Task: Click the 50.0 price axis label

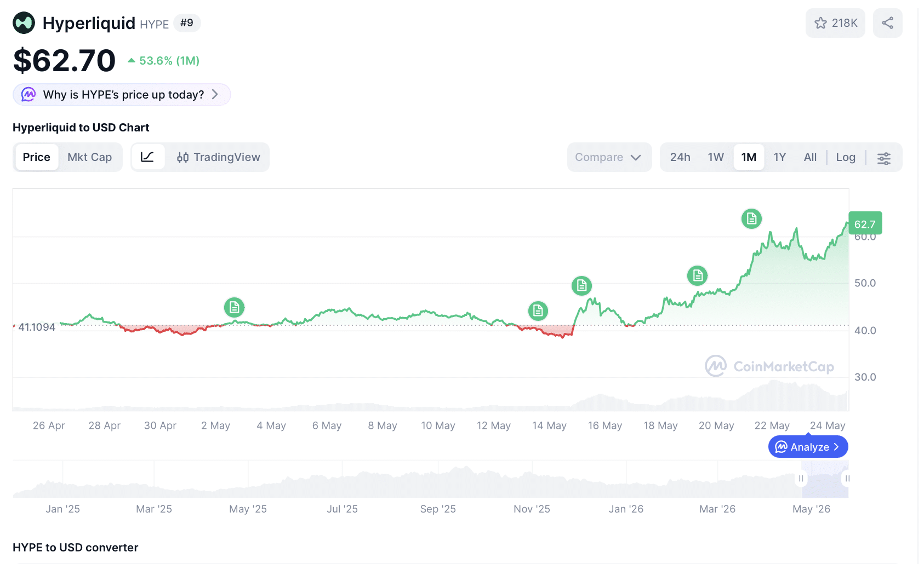Action: click(865, 283)
